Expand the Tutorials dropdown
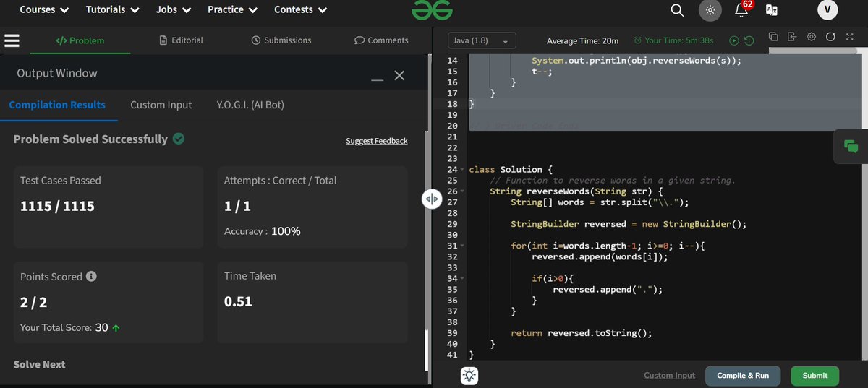868x388 pixels. click(x=112, y=10)
